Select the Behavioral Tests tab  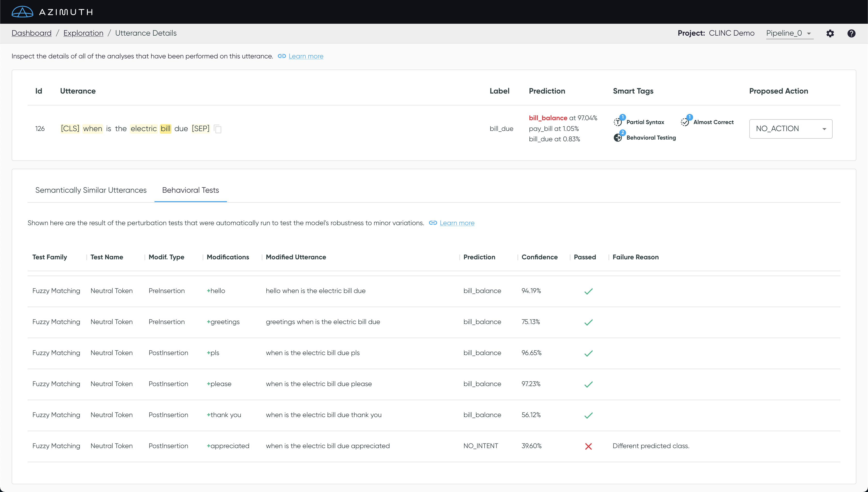(x=190, y=190)
